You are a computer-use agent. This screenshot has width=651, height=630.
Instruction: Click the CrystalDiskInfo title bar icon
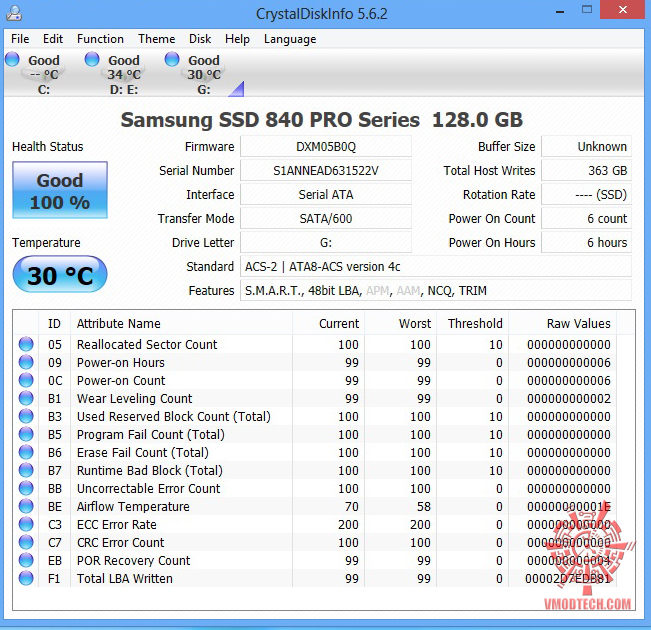(x=14, y=13)
